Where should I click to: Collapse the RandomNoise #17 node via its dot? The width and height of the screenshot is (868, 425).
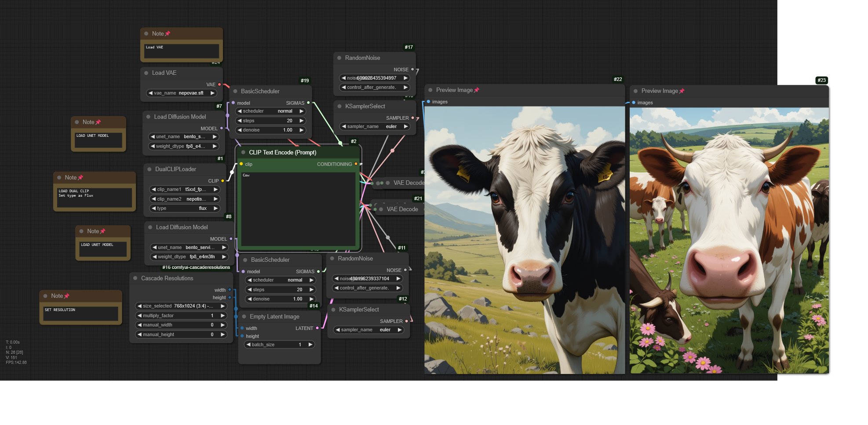pyautogui.click(x=339, y=58)
